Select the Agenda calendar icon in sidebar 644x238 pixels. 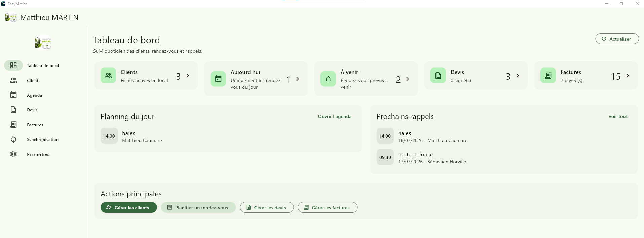[x=13, y=95]
